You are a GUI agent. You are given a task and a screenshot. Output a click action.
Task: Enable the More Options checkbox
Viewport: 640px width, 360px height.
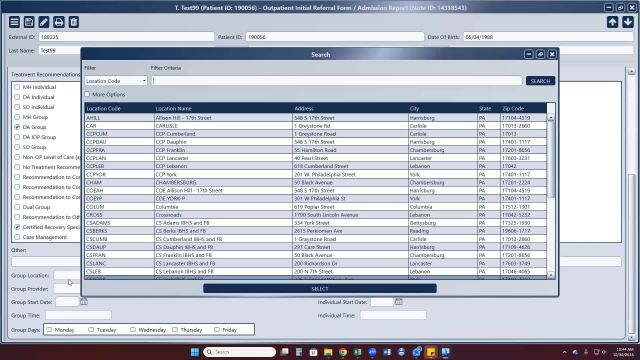coord(87,94)
